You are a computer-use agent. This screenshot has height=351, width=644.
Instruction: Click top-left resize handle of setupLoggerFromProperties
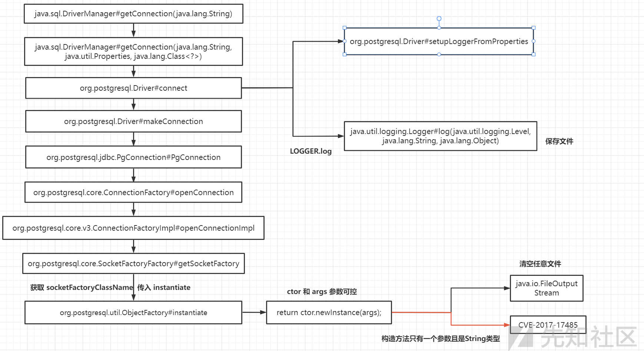[345, 28]
